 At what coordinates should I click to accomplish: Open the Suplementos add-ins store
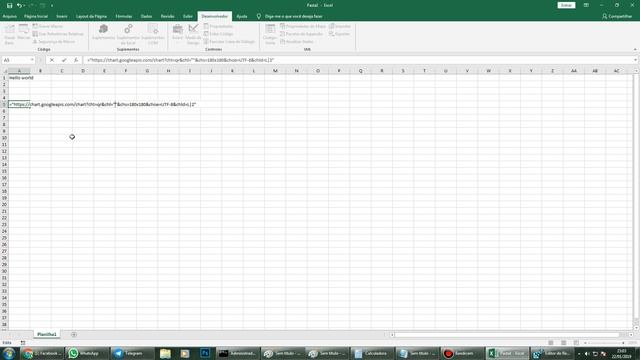pos(103,32)
